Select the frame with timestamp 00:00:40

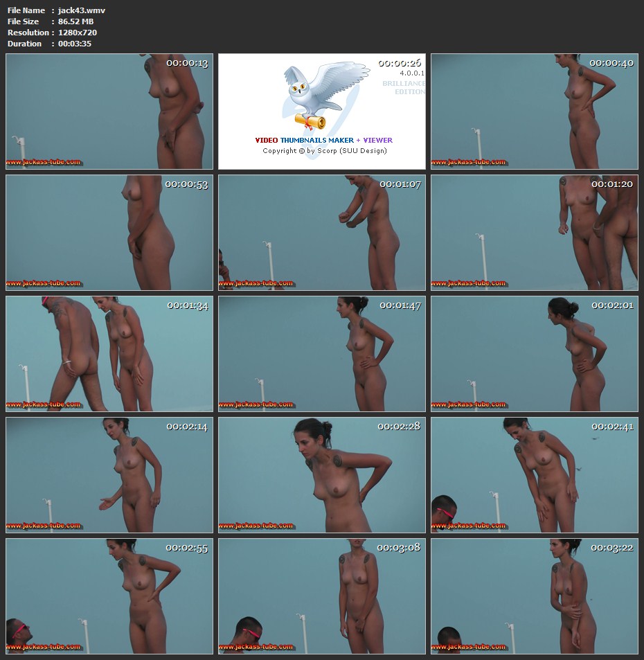[535, 112]
